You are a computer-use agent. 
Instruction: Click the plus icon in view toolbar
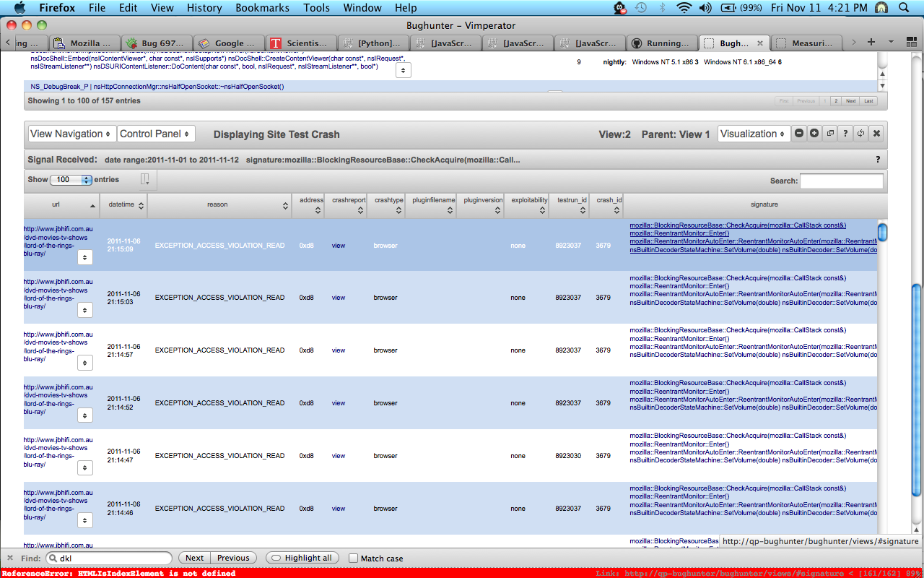pos(814,134)
